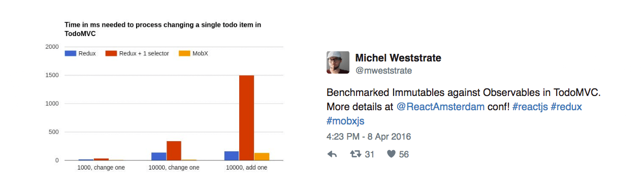Click the heart like icon

[391, 154]
